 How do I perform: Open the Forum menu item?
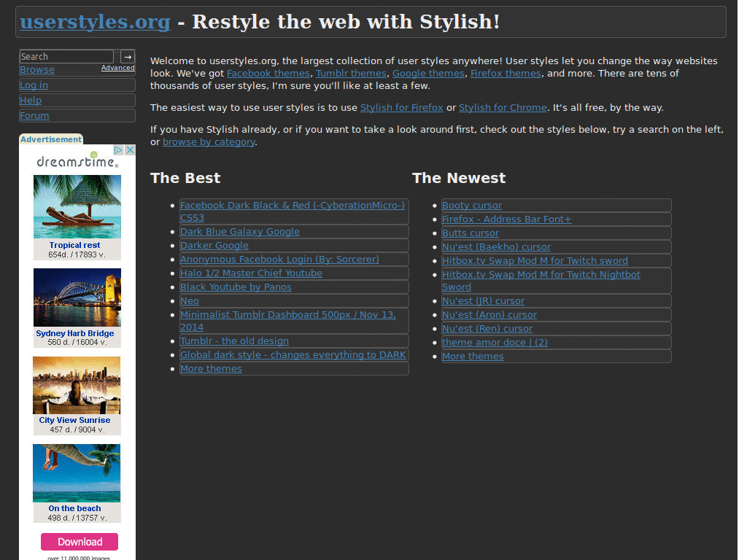pos(34,115)
